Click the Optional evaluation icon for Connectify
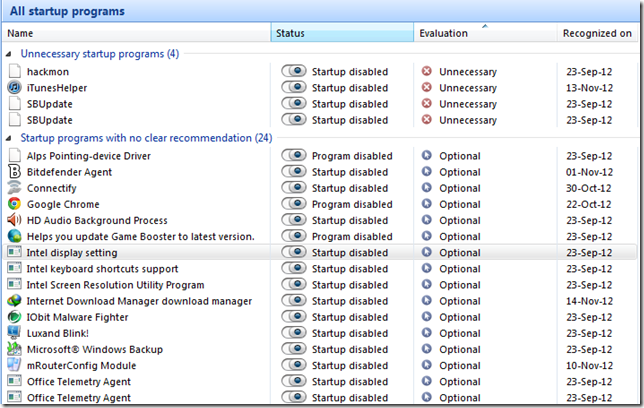The height and width of the screenshot is (408, 644). pos(427,188)
